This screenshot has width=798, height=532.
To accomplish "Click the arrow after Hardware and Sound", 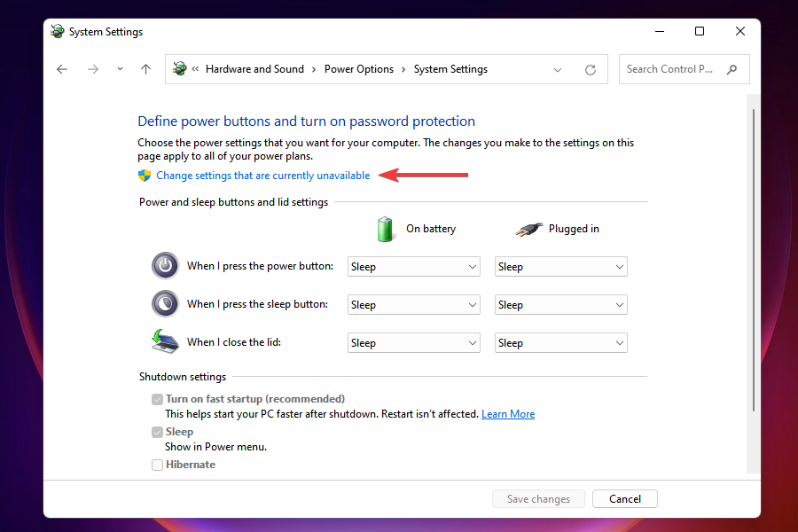I will point(314,69).
